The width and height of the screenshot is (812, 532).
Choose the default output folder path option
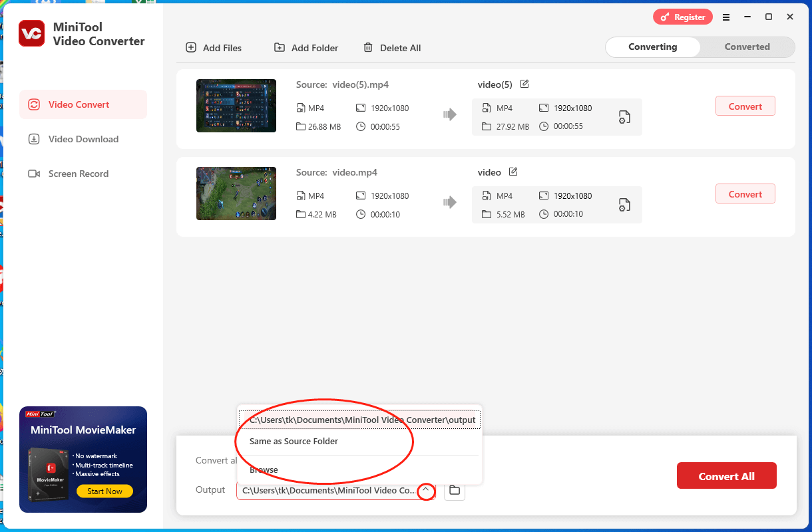tap(360, 420)
